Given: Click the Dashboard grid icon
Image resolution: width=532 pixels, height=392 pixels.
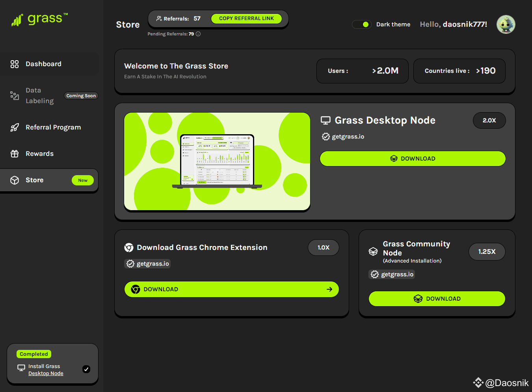Looking at the screenshot, I should coord(15,64).
